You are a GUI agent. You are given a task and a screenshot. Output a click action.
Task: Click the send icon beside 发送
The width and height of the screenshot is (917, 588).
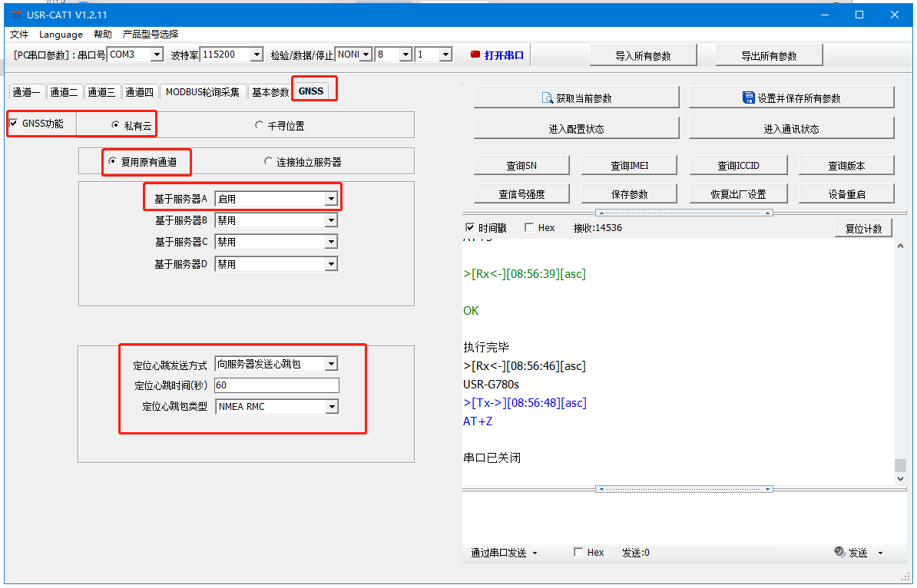[839, 551]
